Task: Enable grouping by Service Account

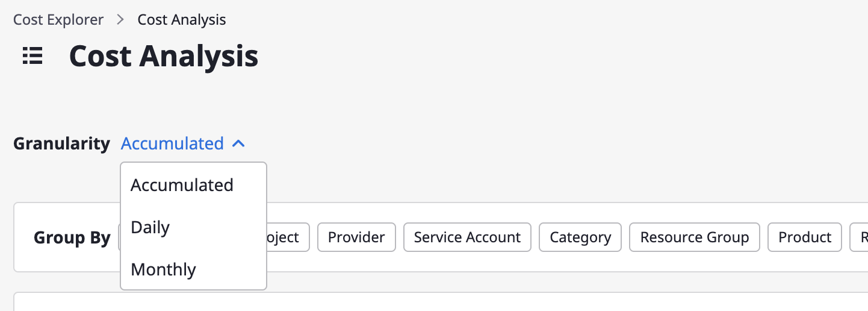Action: 467,237
